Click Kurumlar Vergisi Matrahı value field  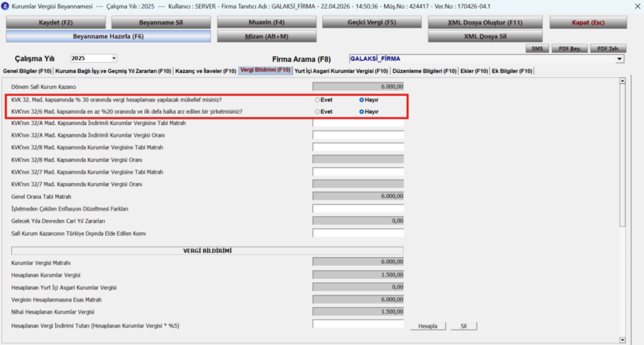[358, 261]
